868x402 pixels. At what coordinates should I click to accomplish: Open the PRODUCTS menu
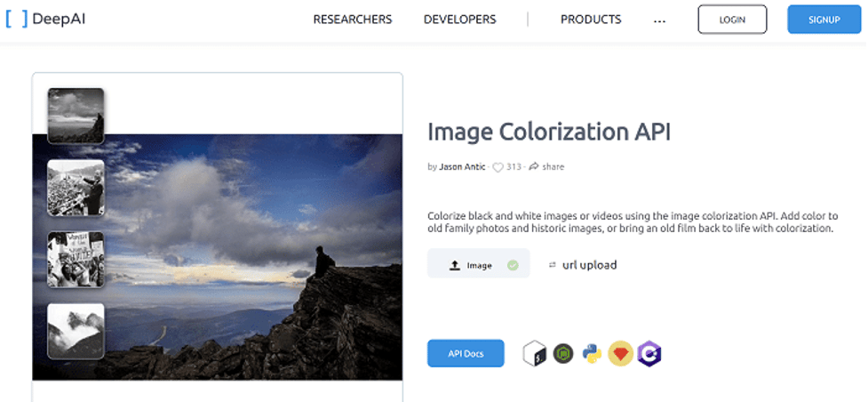[x=591, y=20]
